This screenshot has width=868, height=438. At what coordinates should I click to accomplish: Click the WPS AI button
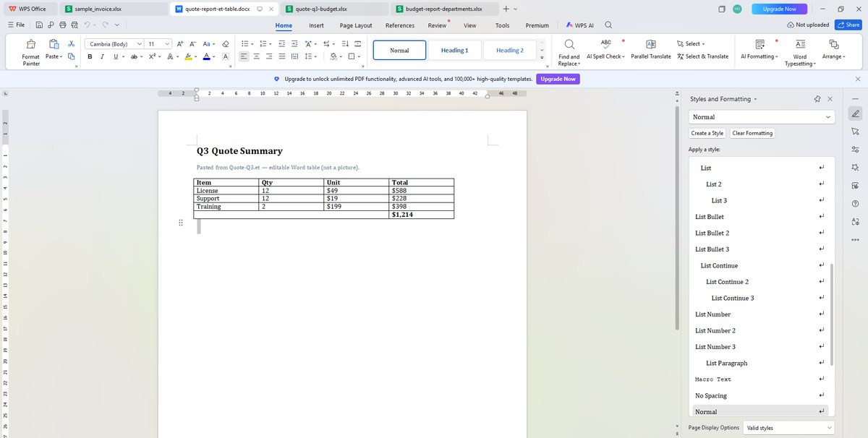[580, 25]
